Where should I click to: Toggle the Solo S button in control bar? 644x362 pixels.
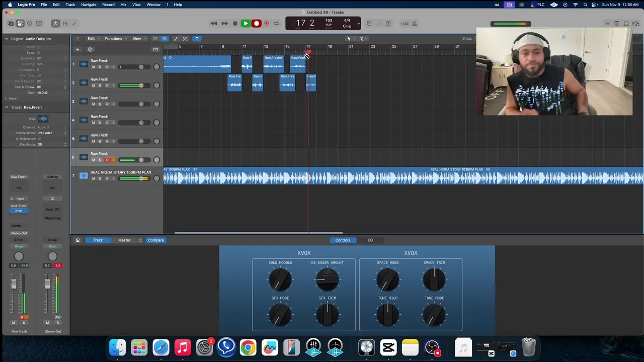tap(388, 23)
